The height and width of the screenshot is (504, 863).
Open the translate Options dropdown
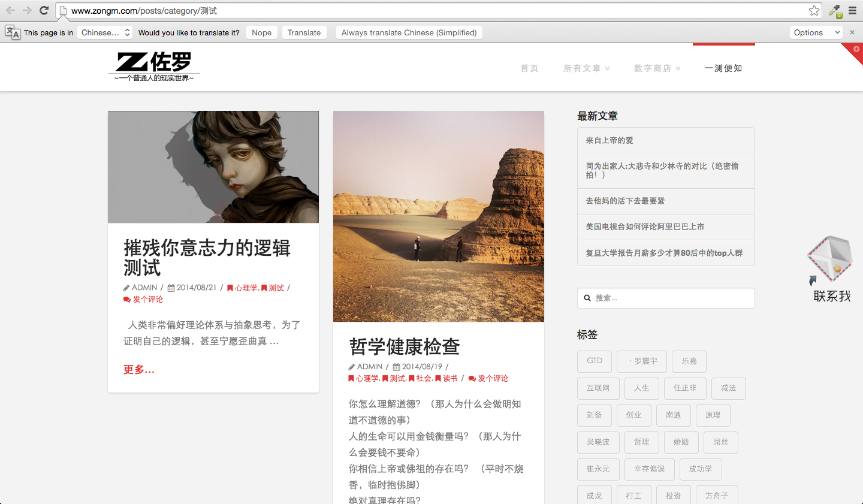click(816, 32)
